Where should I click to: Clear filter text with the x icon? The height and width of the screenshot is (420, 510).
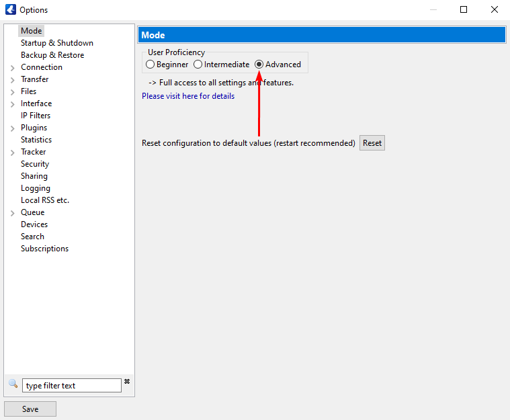tap(127, 382)
